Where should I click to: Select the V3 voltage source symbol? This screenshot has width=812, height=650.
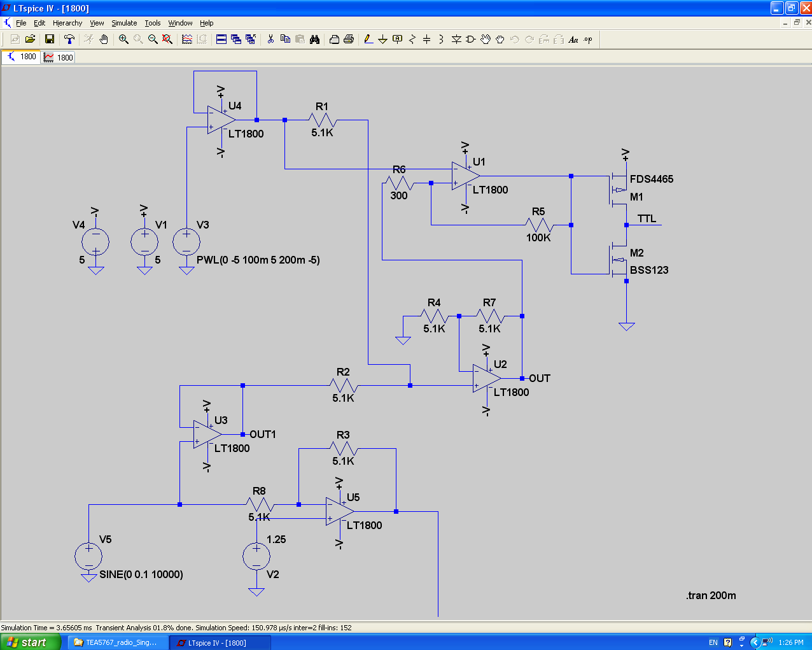(186, 243)
